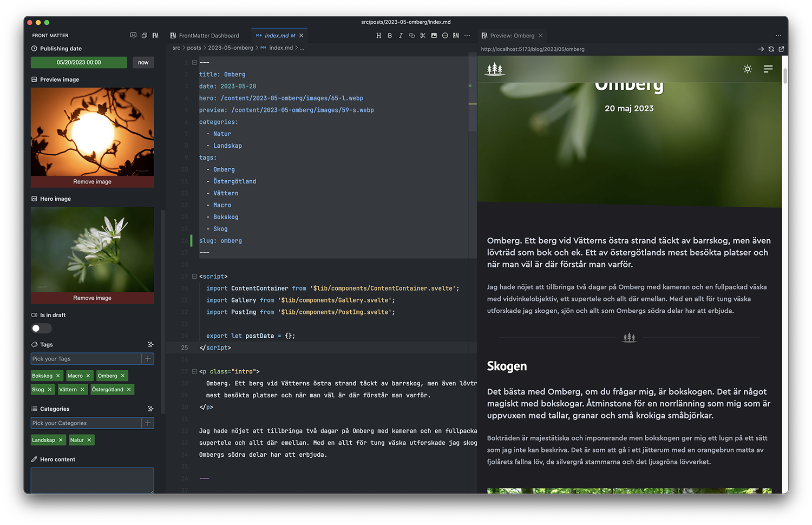Collapse front matter fold at line 1
The width and height of the screenshot is (812, 525).
pyautogui.click(x=194, y=62)
